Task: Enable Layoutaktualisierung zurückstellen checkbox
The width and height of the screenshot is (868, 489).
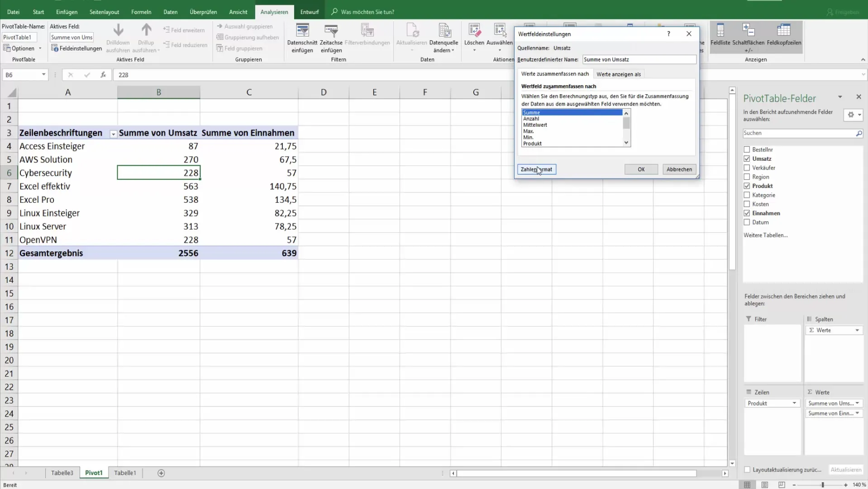Action: pyautogui.click(x=747, y=470)
